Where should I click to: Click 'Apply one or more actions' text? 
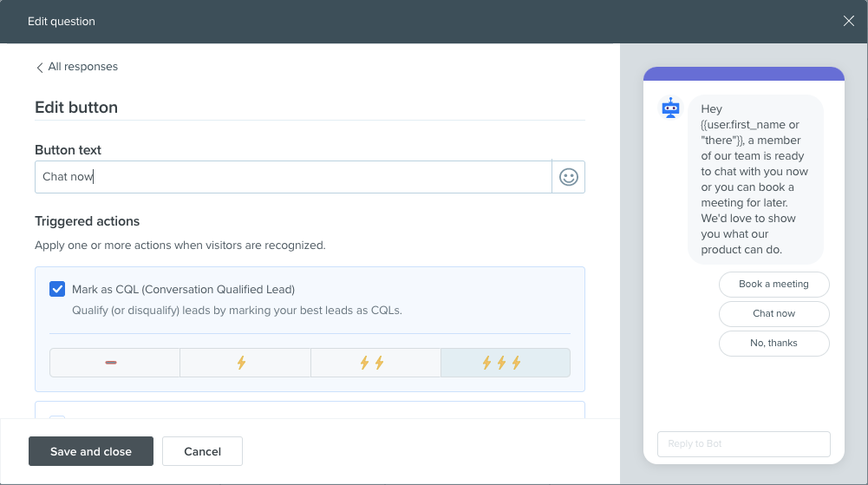coord(179,246)
